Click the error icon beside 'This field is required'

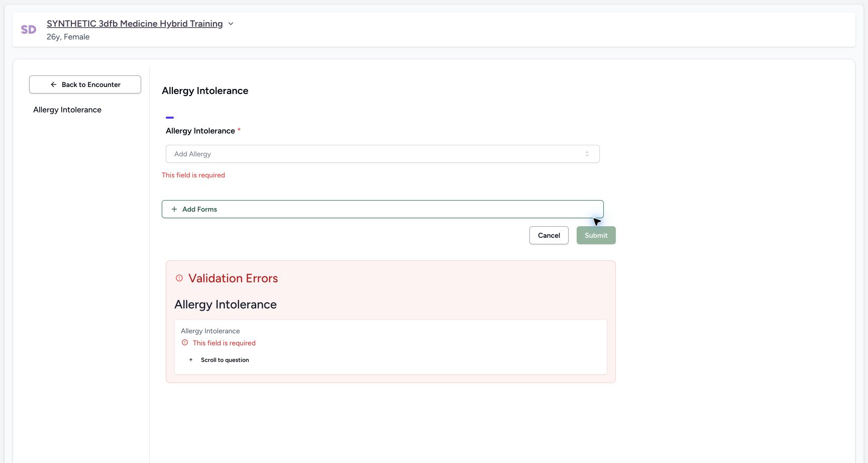185,343
